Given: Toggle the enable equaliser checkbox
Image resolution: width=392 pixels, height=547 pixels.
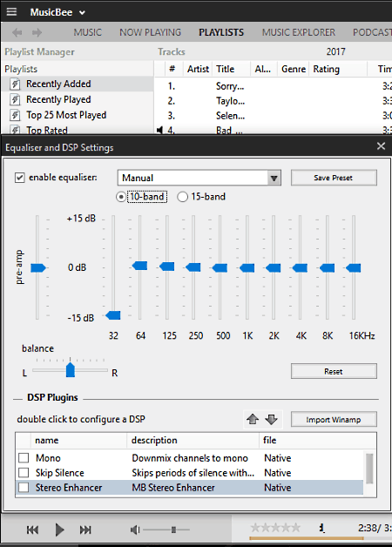Looking at the screenshot, I should pyautogui.click(x=19, y=178).
